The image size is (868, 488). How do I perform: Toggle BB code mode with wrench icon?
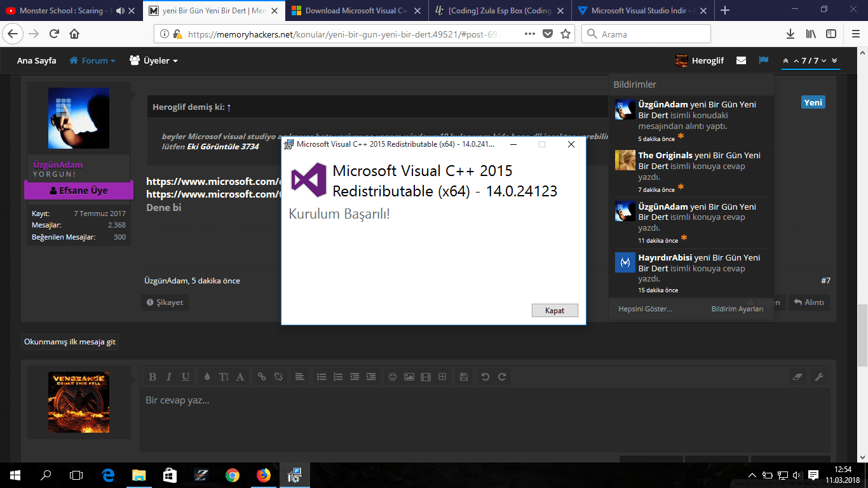pyautogui.click(x=819, y=377)
